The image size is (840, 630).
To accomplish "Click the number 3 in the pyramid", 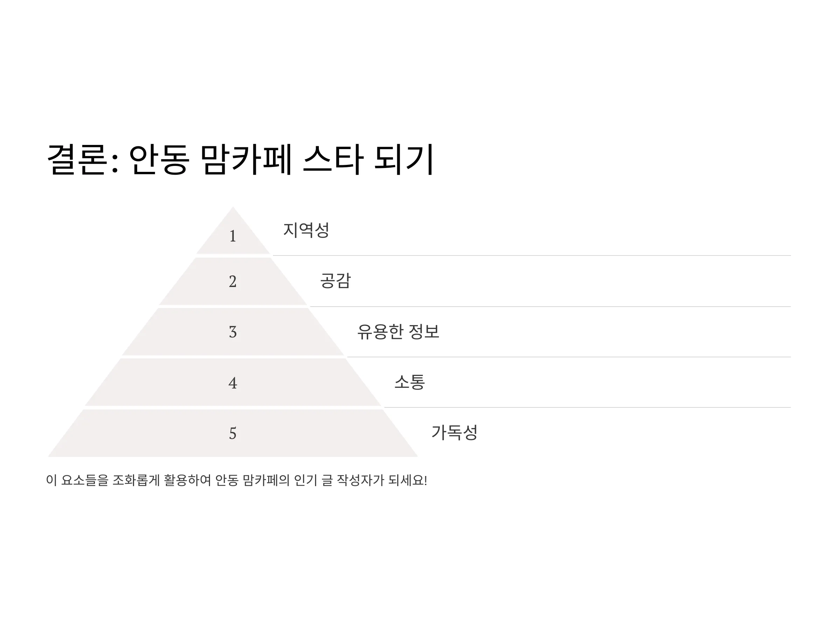I will (233, 332).
